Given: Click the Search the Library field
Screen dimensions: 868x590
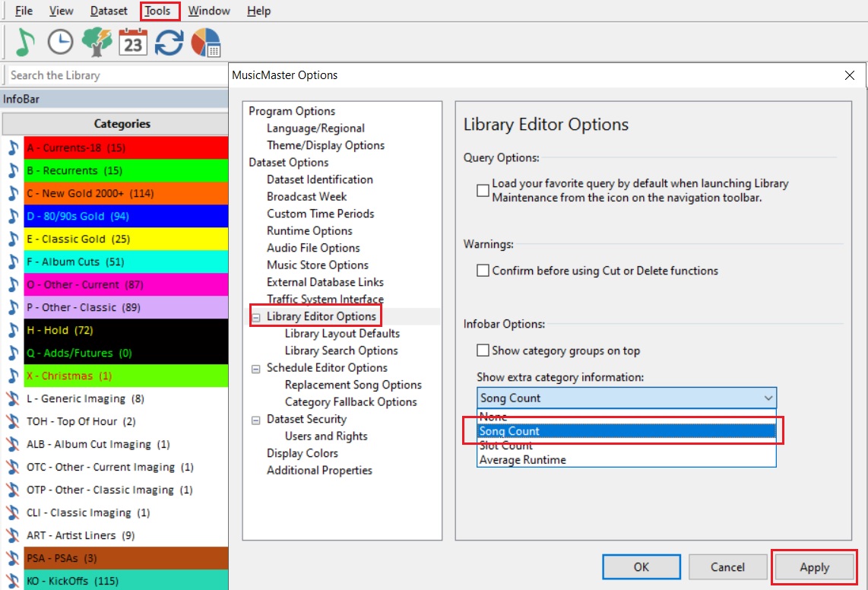Looking at the screenshot, I should pyautogui.click(x=114, y=75).
